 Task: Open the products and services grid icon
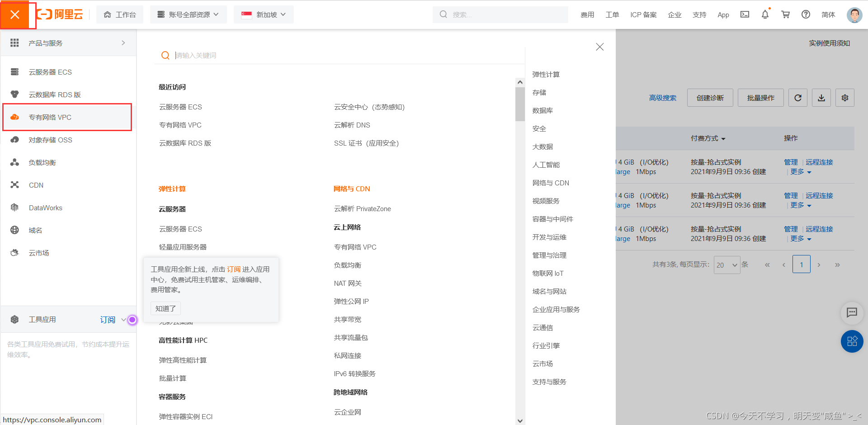coord(14,43)
